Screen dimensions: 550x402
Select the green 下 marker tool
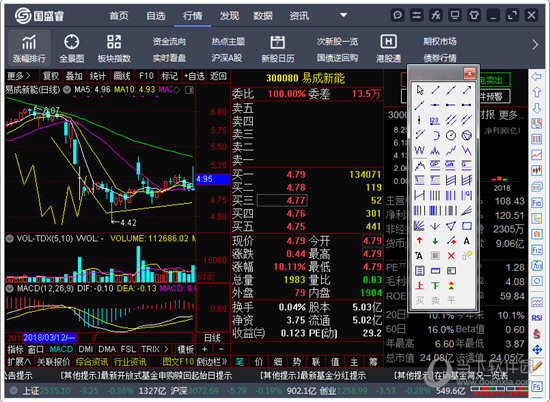pos(435,286)
